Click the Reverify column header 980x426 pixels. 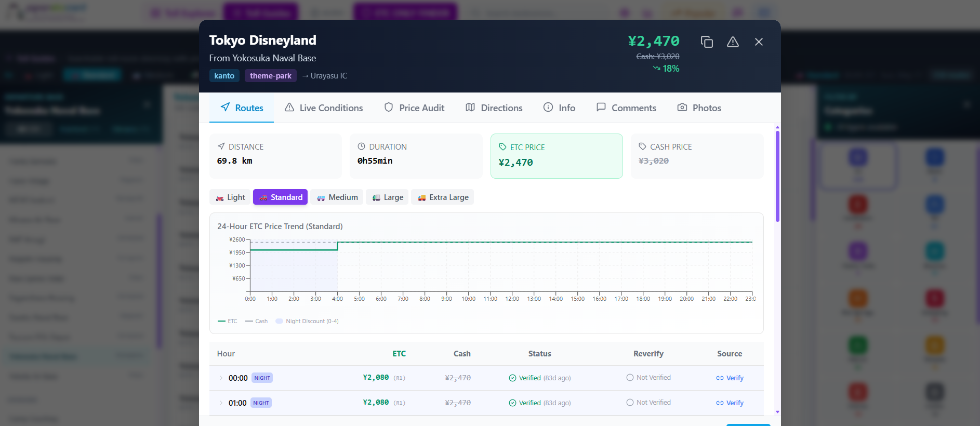(648, 354)
